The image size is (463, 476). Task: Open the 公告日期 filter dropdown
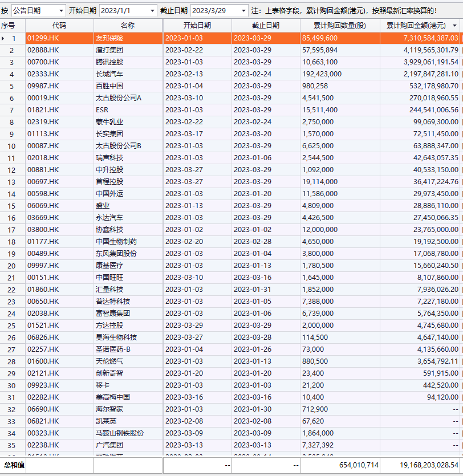click(x=61, y=11)
